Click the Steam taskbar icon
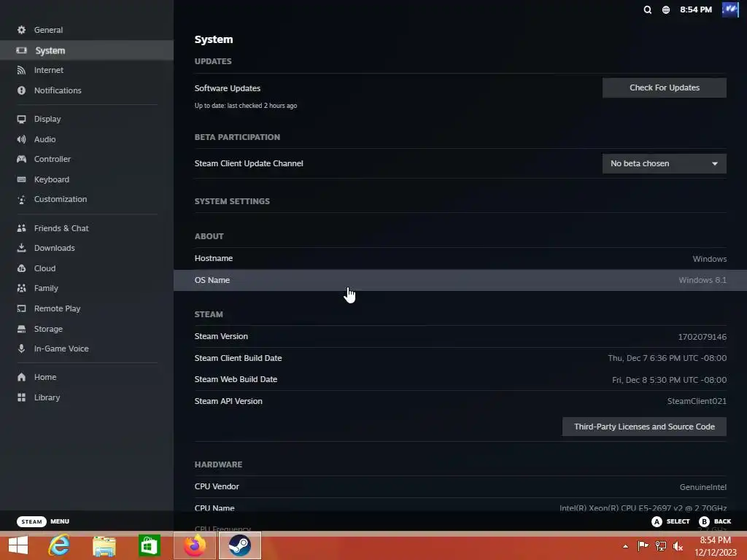The height and width of the screenshot is (560, 747). (x=239, y=545)
